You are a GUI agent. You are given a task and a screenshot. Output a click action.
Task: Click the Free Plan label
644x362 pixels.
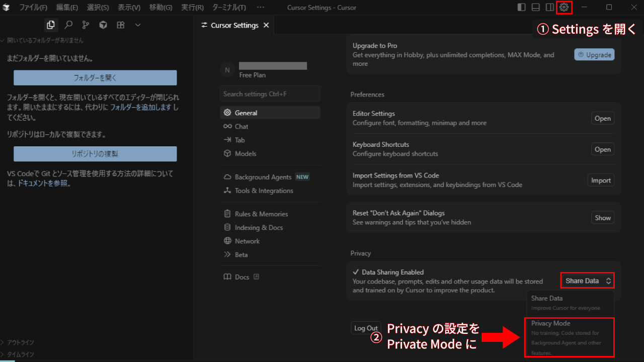coord(253,75)
